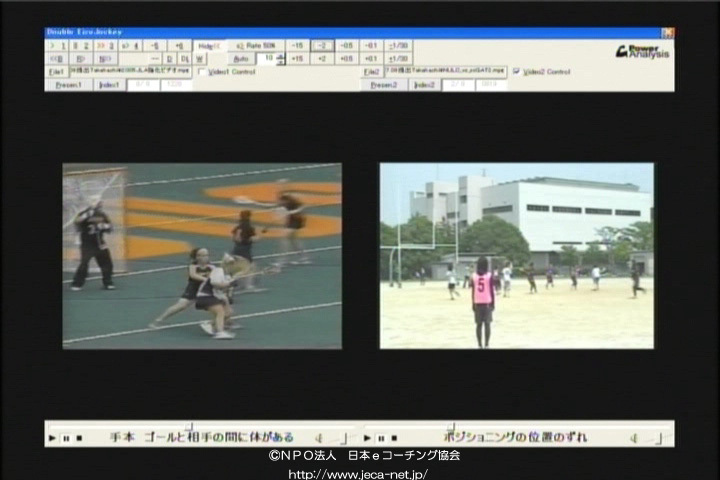Click the +0.5 seconds button
The image size is (720, 480).
point(347,59)
